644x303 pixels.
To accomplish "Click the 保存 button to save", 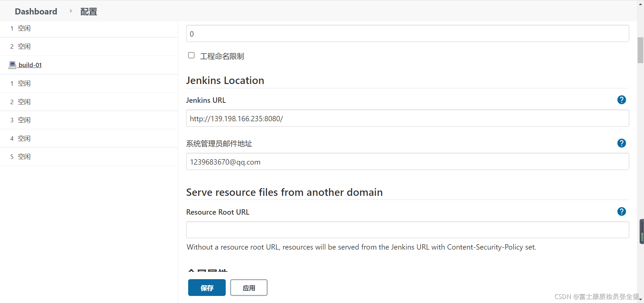I will (x=207, y=288).
